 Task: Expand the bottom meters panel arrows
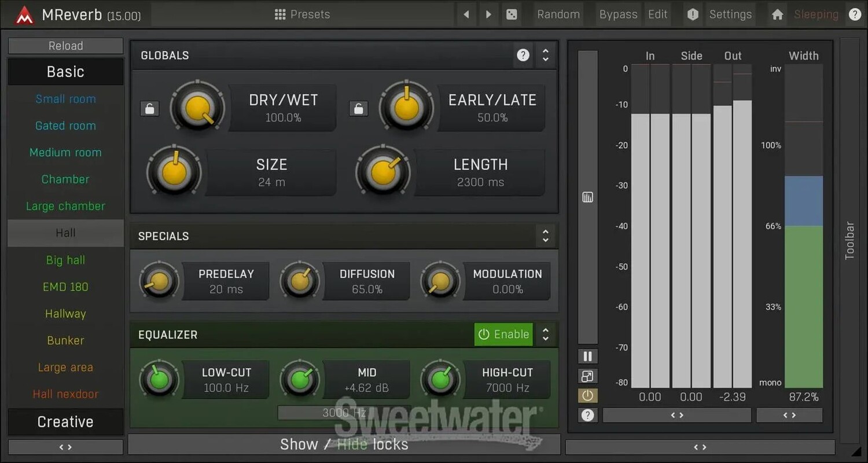click(x=700, y=447)
